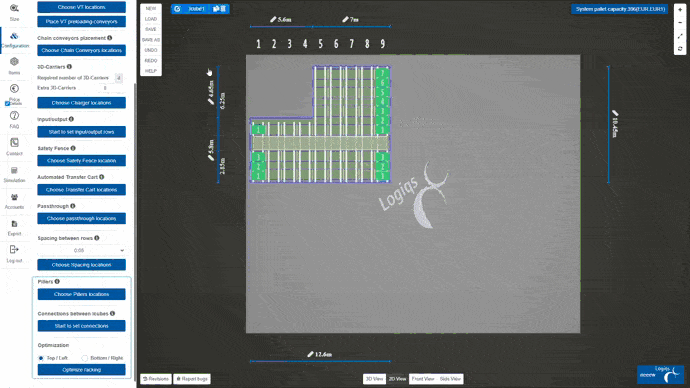690x388 pixels.
Task: Show Pillars info tooltip icon
Action: [57, 282]
